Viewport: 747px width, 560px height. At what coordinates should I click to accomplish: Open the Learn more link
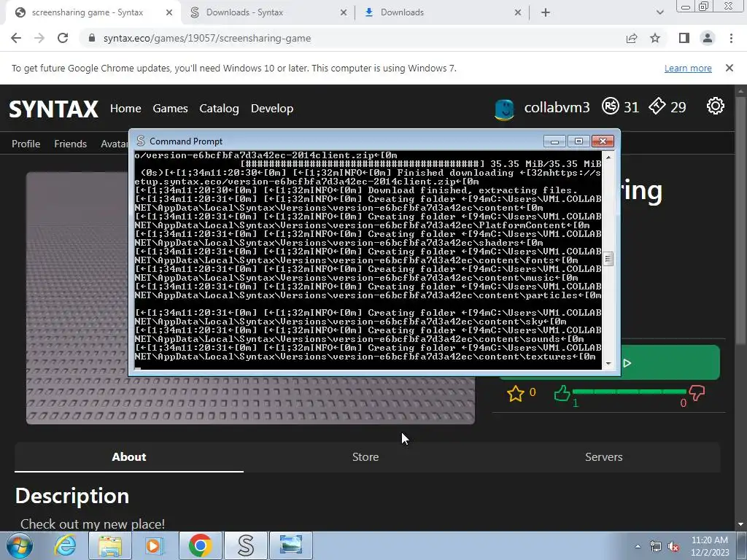[x=688, y=68]
